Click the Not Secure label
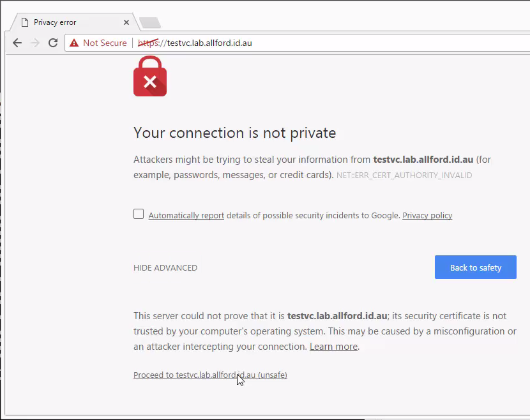Screen dimensions: 530x420 pyautogui.click(x=105, y=43)
